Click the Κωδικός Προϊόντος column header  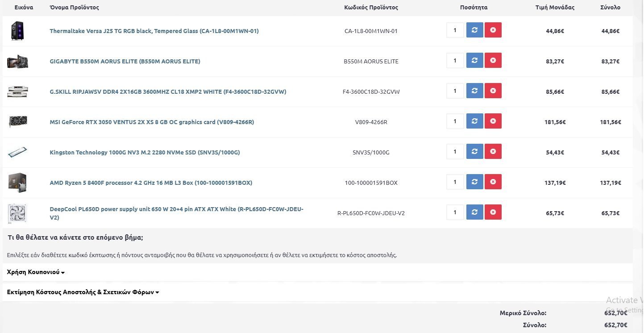[x=371, y=8]
